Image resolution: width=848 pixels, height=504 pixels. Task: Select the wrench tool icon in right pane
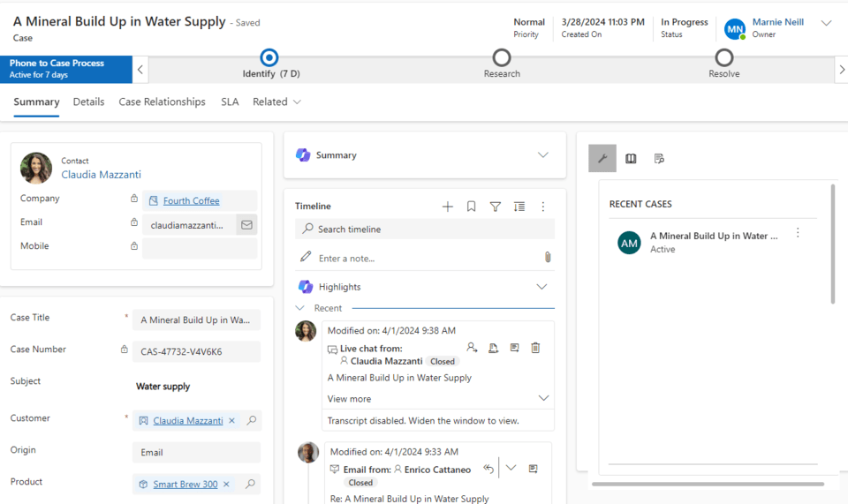(x=602, y=159)
